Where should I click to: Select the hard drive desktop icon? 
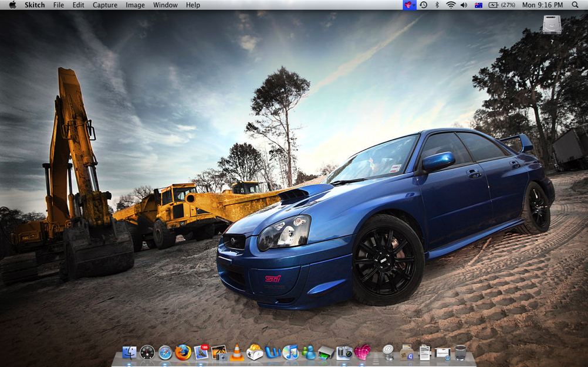pyautogui.click(x=552, y=25)
